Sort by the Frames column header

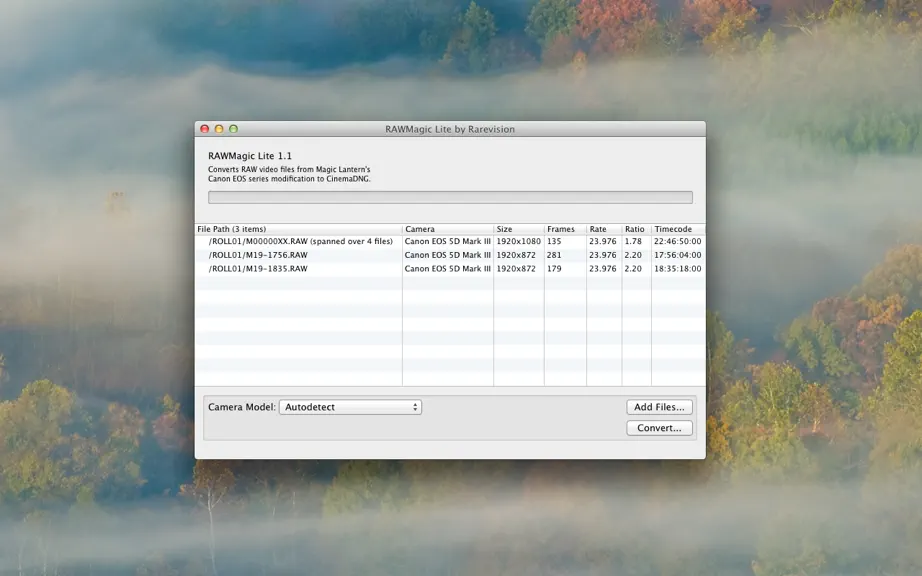[565, 229]
